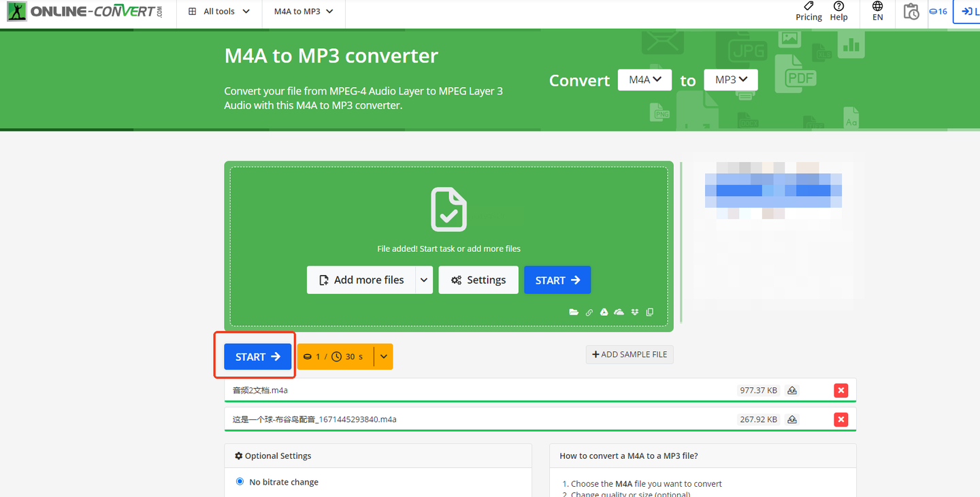This screenshot has height=497, width=980.
Task: Open the Add more files dropdown arrow
Action: (424, 280)
